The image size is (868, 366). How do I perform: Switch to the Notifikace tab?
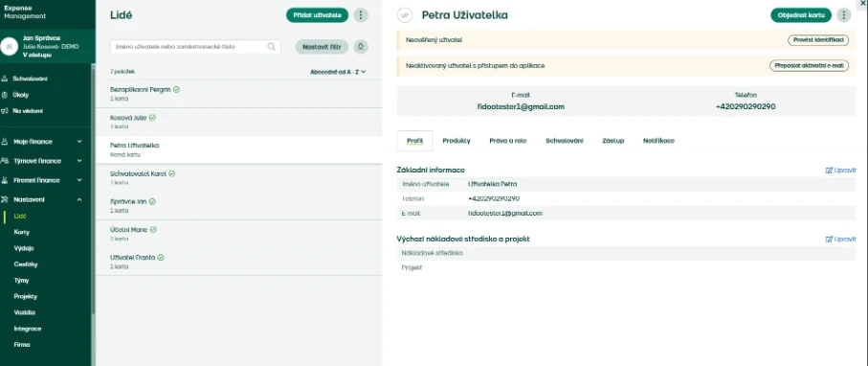(658, 141)
